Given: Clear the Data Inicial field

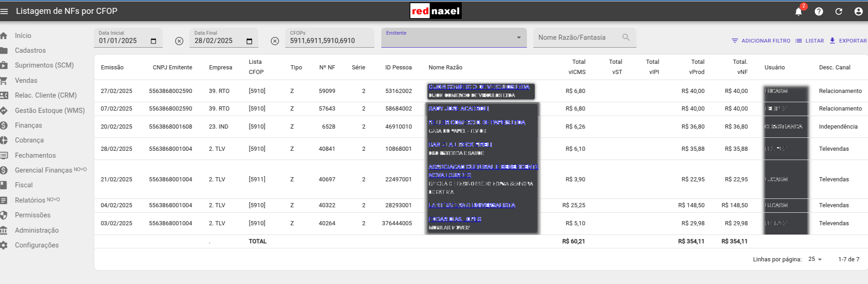Looking at the screenshot, I should click(179, 41).
